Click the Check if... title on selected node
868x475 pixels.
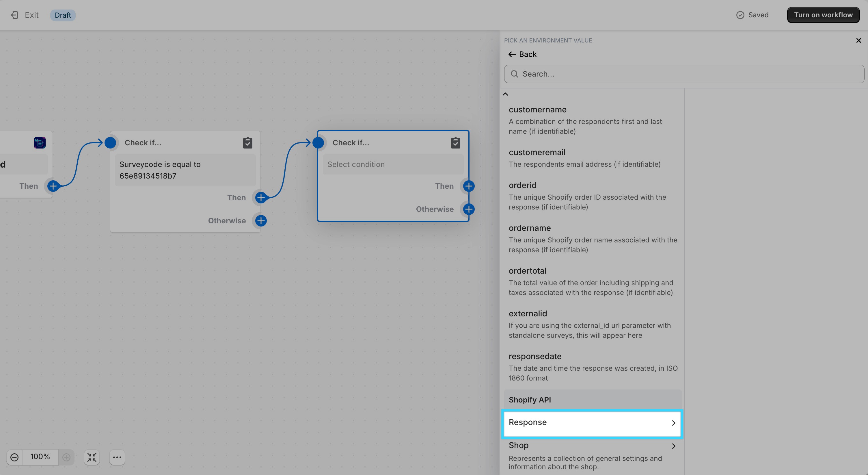pos(351,143)
